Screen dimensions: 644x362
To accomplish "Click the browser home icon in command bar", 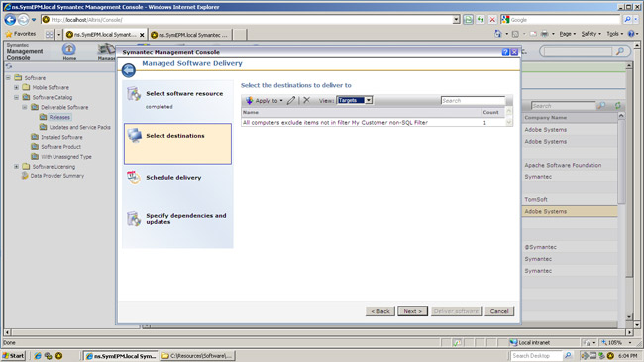I will [498, 34].
